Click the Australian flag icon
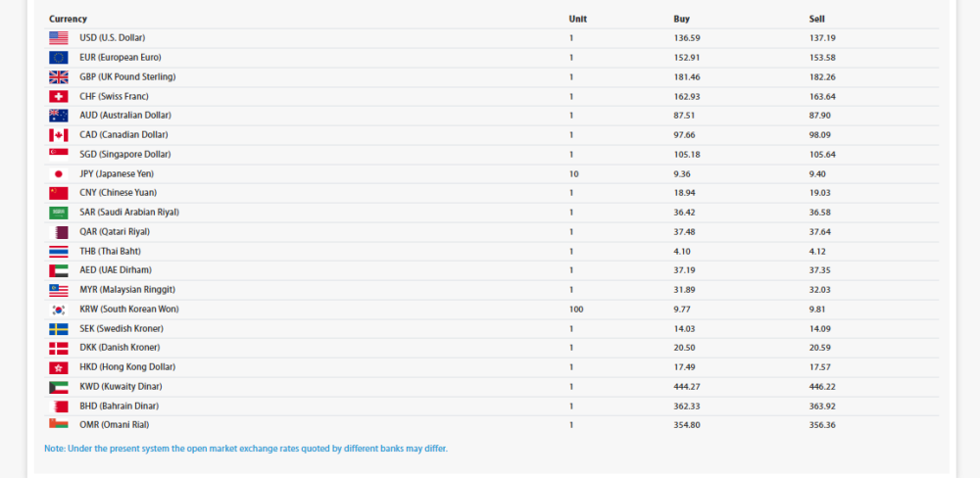This screenshot has height=478, width=980. (59, 116)
